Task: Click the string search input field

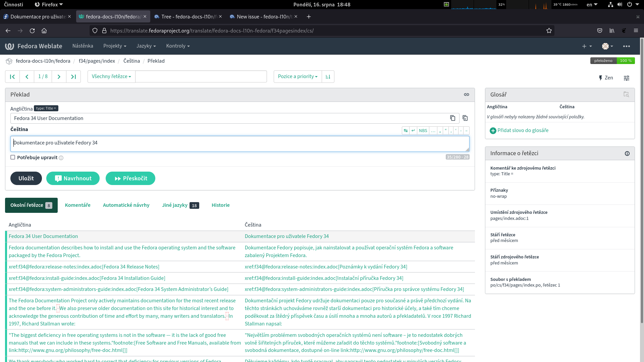Action: [x=201, y=77]
